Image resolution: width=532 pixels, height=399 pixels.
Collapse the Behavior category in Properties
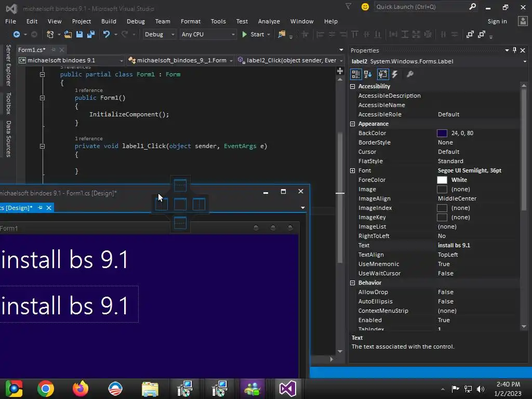[353, 283]
